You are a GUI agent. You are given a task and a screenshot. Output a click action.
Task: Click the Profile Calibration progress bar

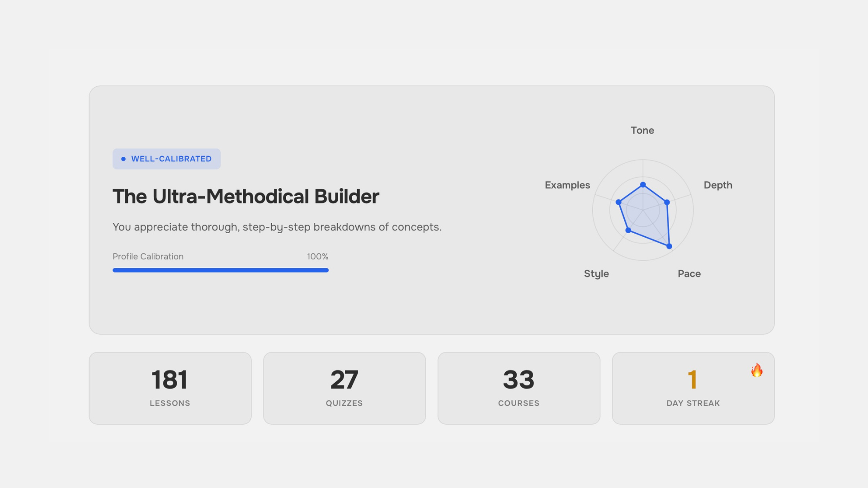click(x=221, y=270)
